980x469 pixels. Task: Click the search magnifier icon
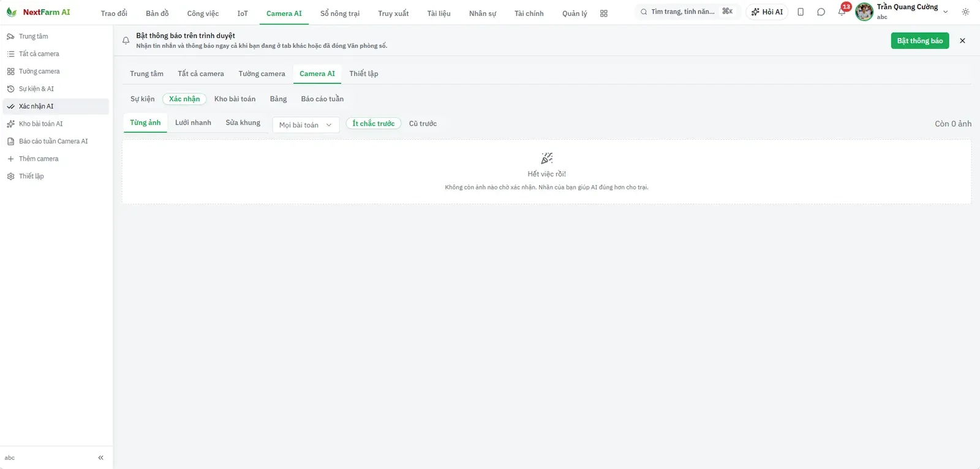coord(644,12)
